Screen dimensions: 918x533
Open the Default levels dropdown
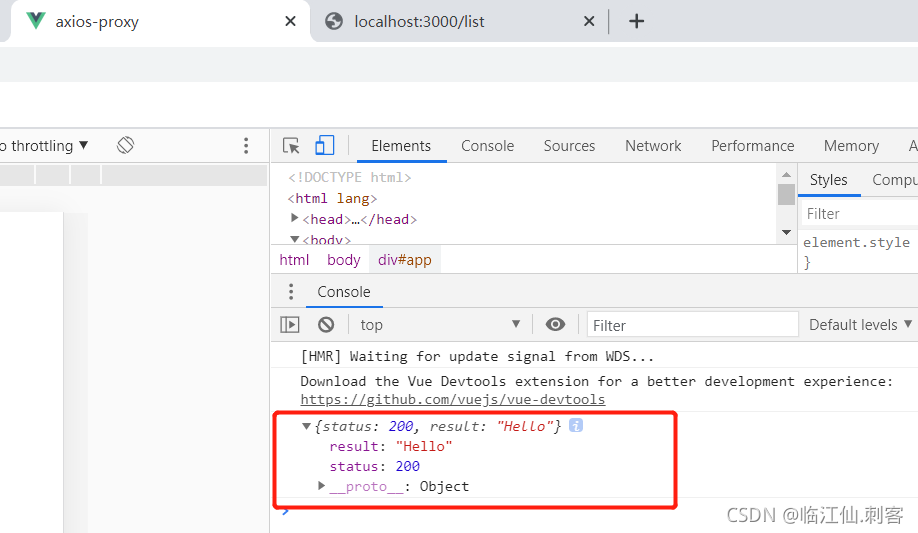(860, 324)
